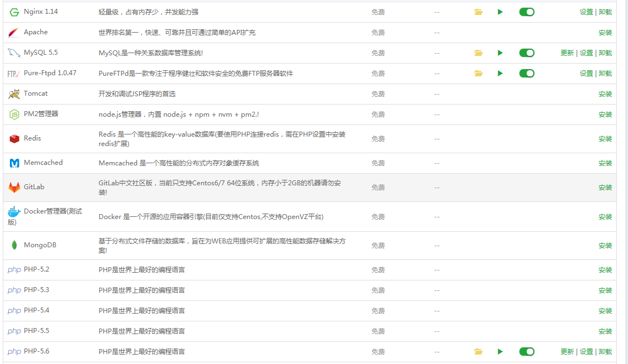Click the Docker whale icon
This screenshot has width=628, height=364.
[x=14, y=212]
